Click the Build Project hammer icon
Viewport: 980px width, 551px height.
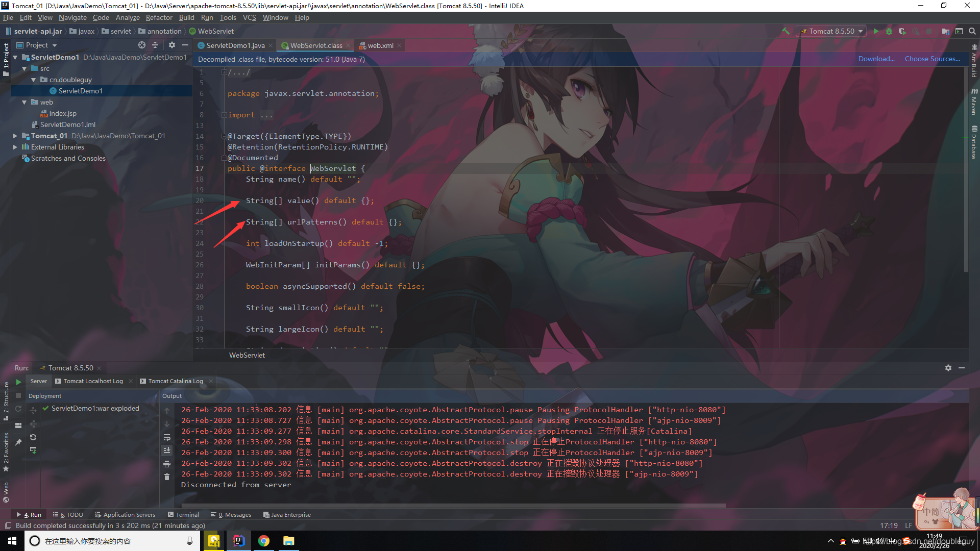coord(786,31)
